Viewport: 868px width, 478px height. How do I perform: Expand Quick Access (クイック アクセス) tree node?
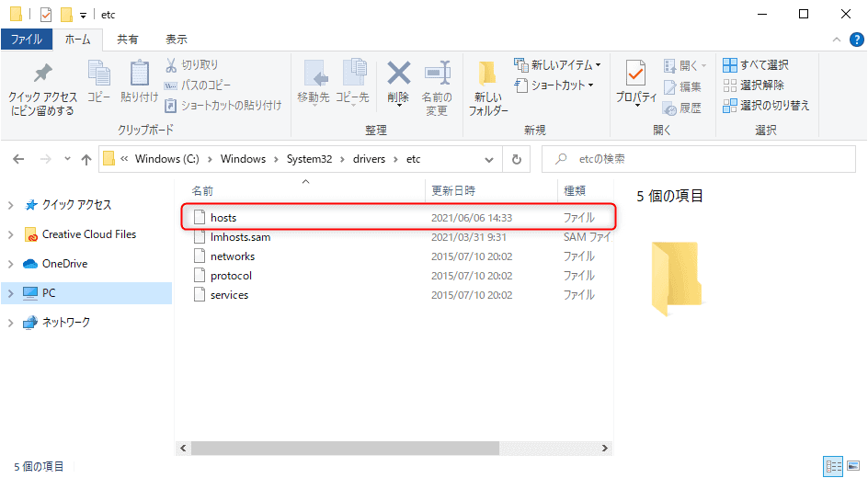coord(10,205)
